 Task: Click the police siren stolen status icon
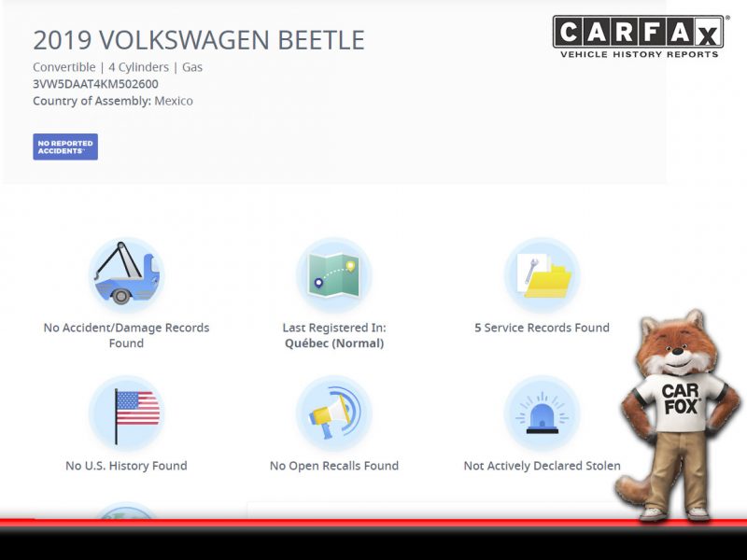pos(542,413)
